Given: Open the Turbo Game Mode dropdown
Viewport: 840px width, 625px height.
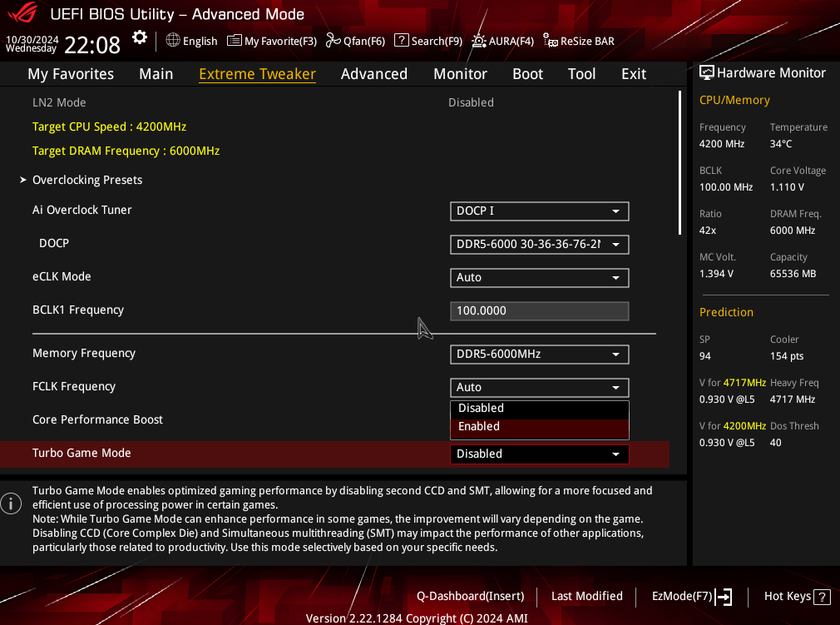Looking at the screenshot, I should click(540, 454).
